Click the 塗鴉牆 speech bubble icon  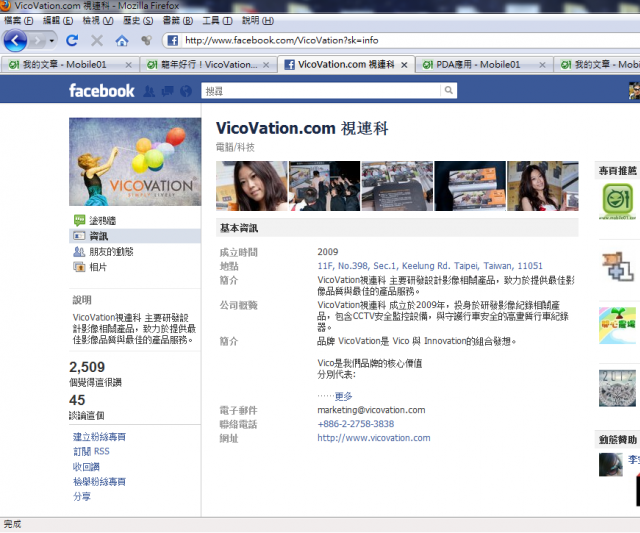(x=79, y=220)
